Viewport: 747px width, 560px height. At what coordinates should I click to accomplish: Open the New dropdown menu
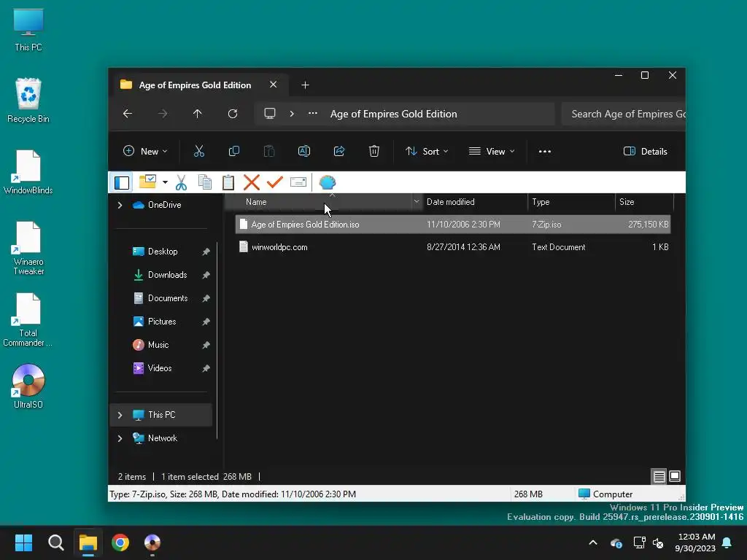[x=145, y=152]
